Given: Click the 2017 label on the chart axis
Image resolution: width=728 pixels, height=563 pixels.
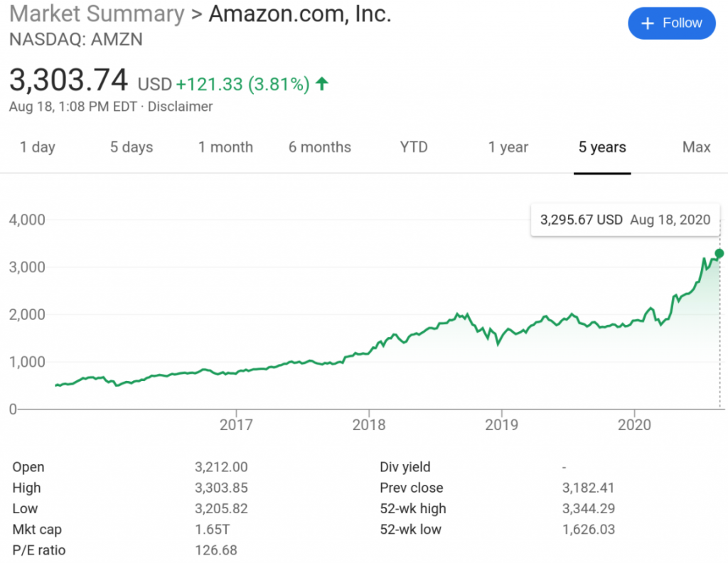Looking at the screenshot, I should click(235, 424).
